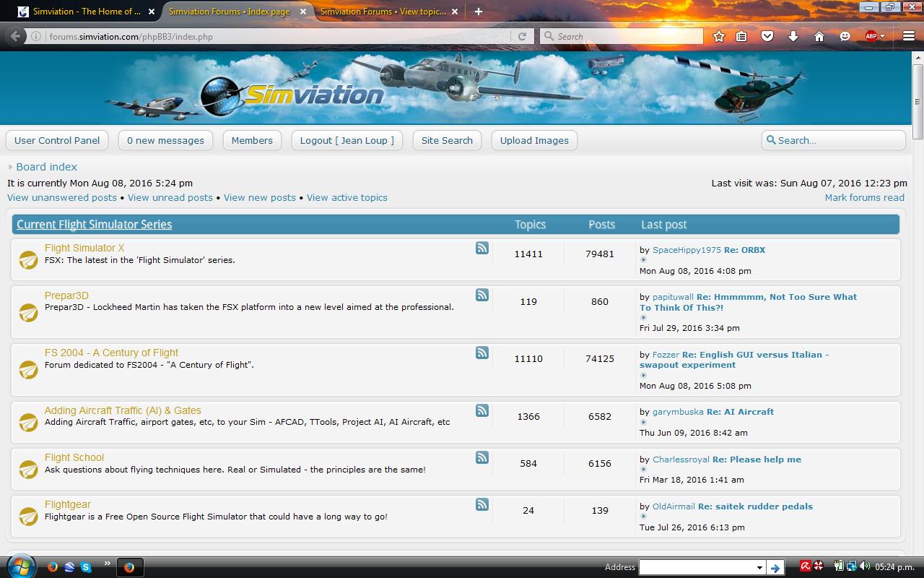924x578 pixels.
Task: Open FS 2004 - A Century of Flight forum
Action: (111, 353)
